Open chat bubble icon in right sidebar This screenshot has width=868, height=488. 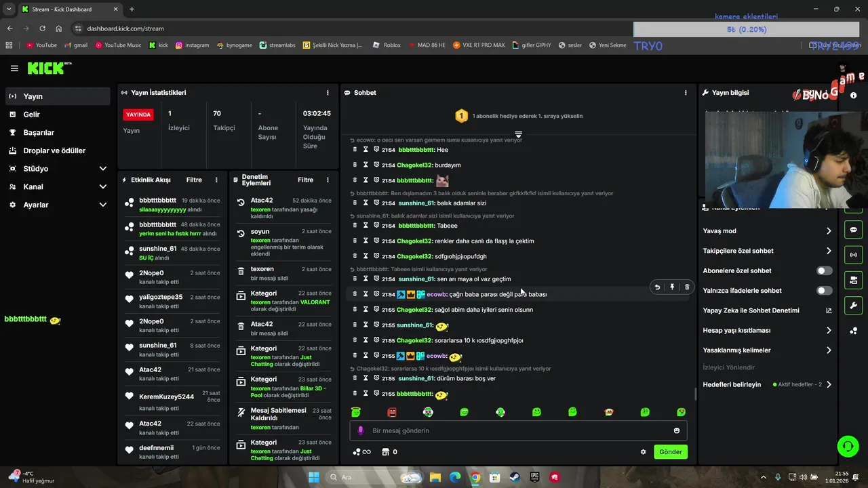click(x=853, y=230)
